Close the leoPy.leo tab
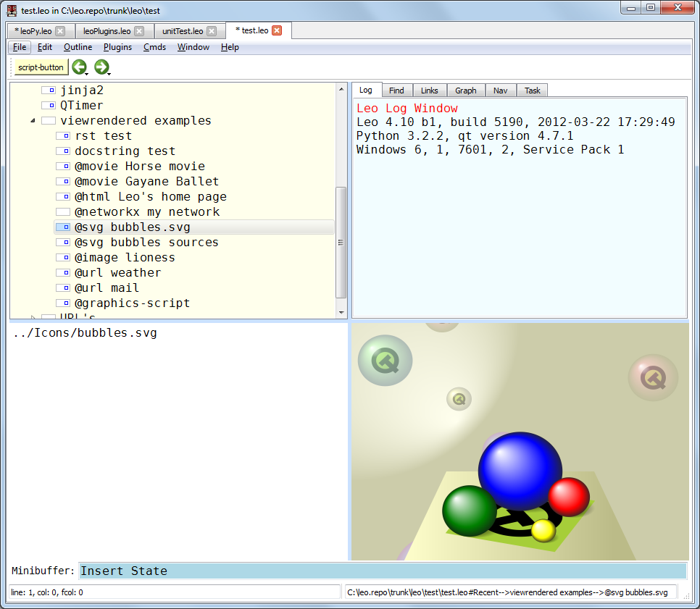This screenshot has height=609, width=700. click(60, 31)
